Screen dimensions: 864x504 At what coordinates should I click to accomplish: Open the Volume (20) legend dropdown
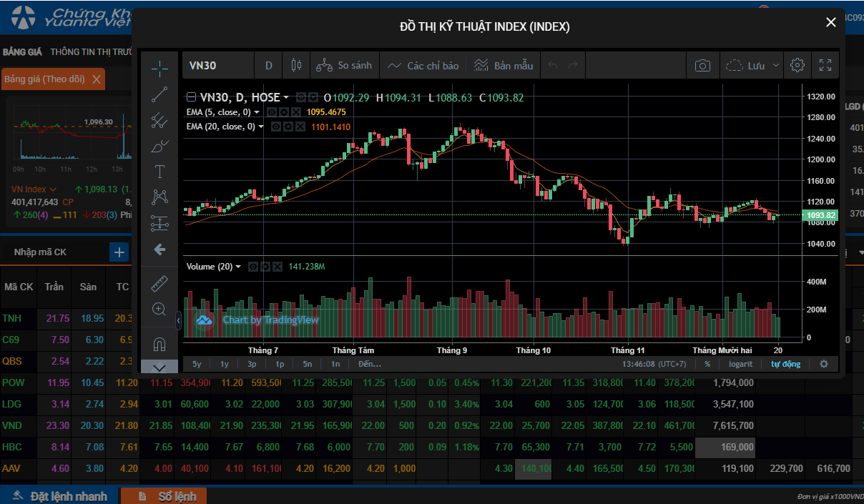239,267
